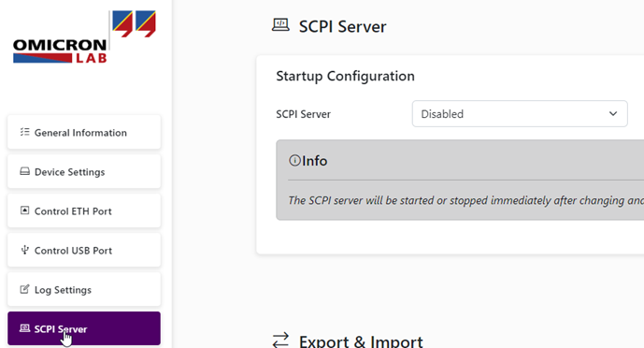Go to Device Settings page
The width and height of the screenshot is (644, 348).
tap(84, 172)
